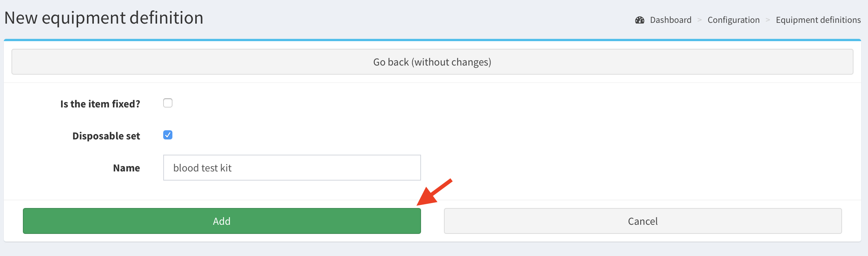
Task: Click the gap between Add and Cancel buttons
Action: [432, 221]
